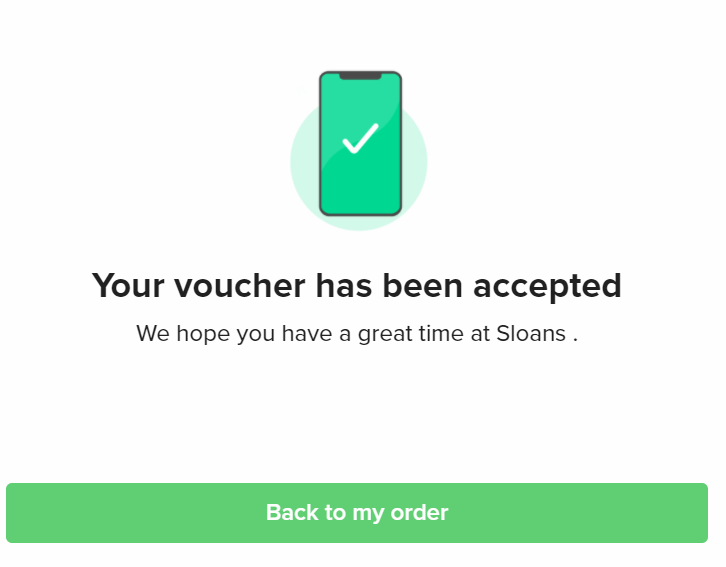Tap the dark notch atop the phone icon
Viewport: 726px width, 567px height.
pos(360,76)
